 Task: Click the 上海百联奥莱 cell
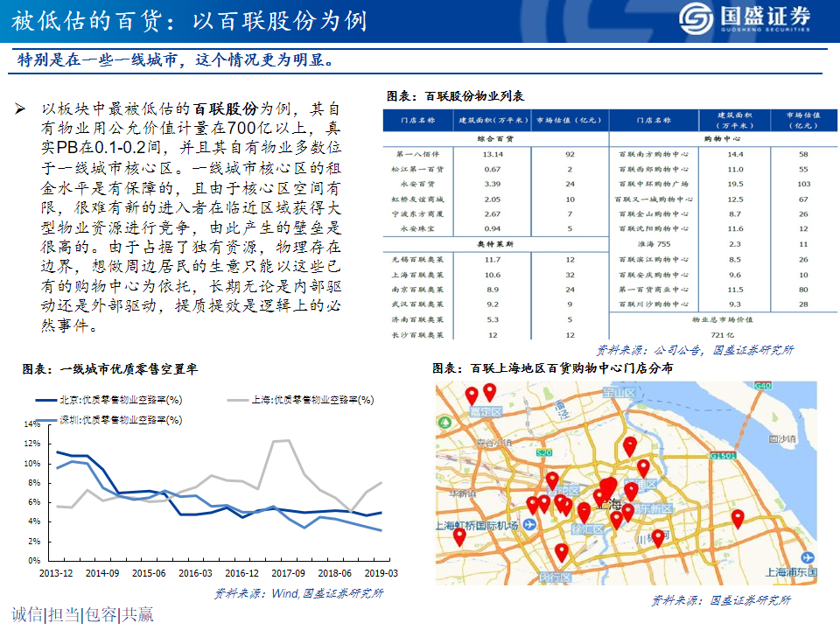click(418, 275)
